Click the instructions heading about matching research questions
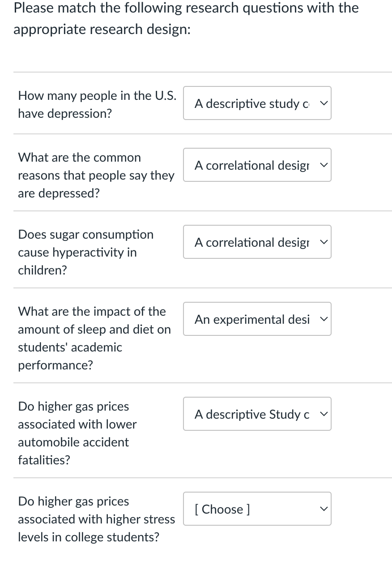This screenshot has width=392, height=566. 186,18
